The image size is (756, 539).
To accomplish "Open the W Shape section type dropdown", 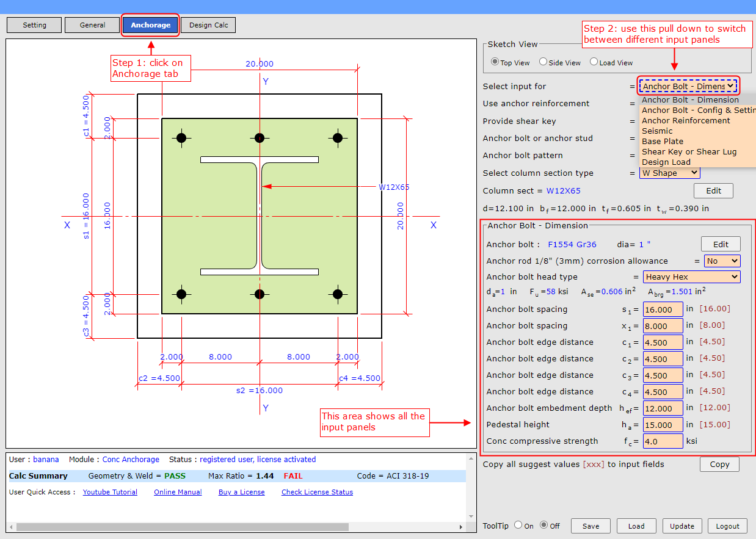I will (669, 173).
